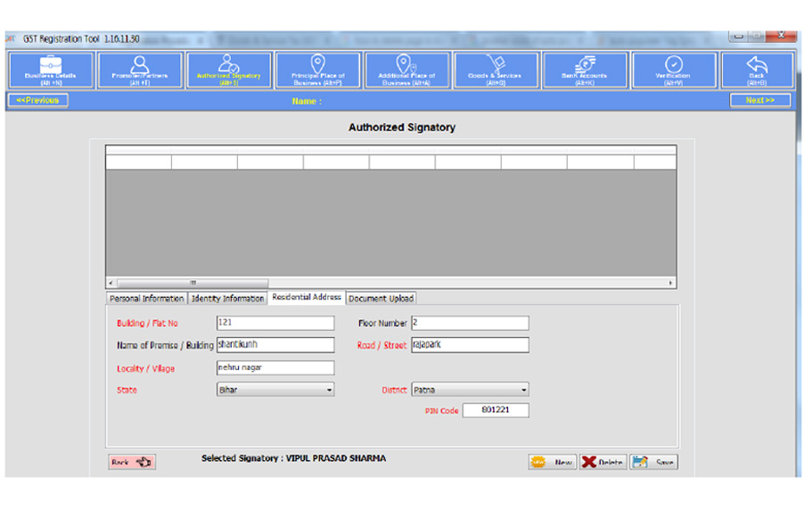The image size is (812, 510).
Task: Open the Verification section
Action: click(674, 70)
